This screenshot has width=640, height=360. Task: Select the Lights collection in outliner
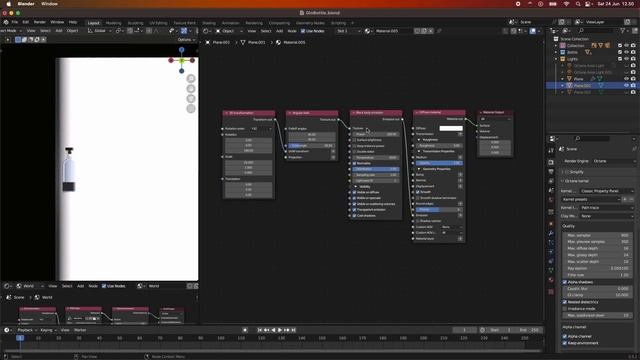pos(572,59)
